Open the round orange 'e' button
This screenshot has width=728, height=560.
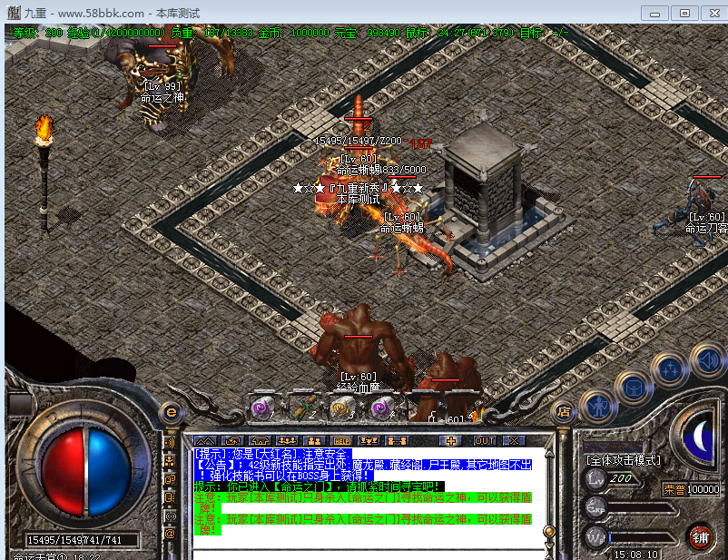(172, 412)
